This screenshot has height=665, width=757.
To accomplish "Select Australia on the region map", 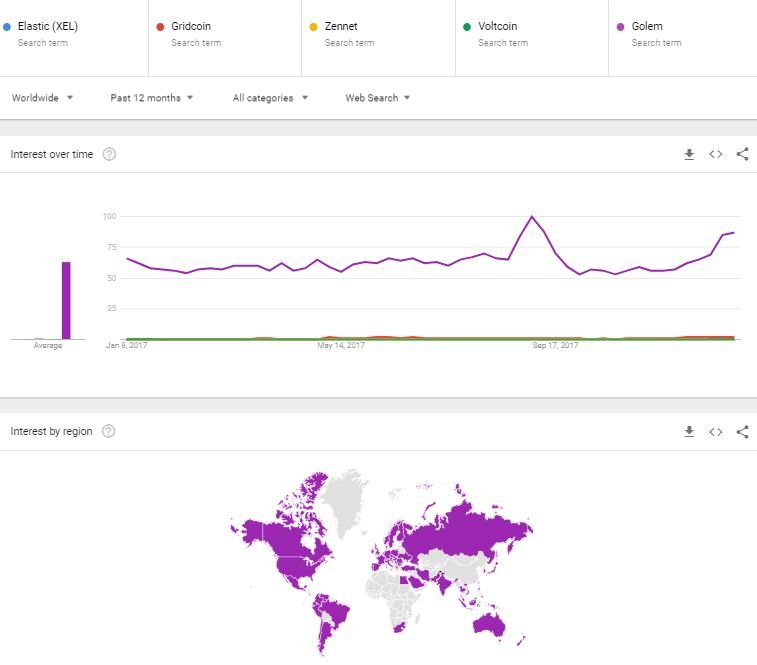I will (x=489, y=626).
